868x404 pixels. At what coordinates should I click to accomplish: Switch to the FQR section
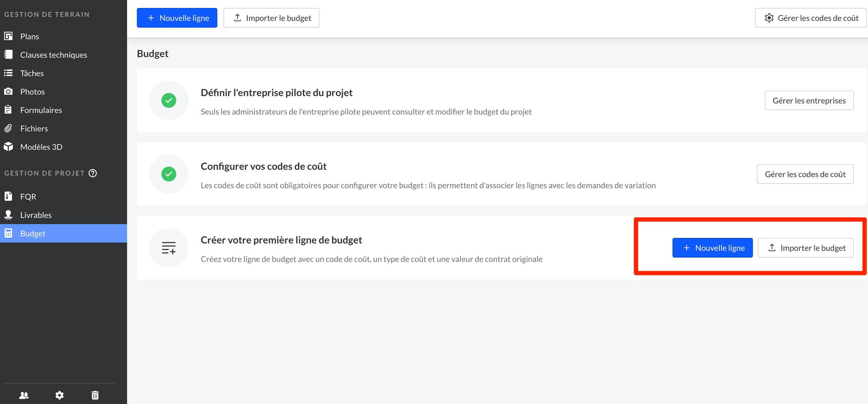point(28,196)
